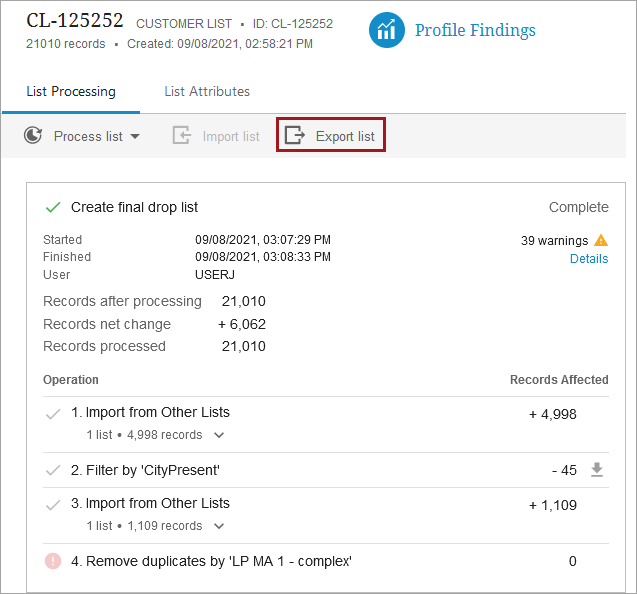Click the 0 records affected value
Image resolution: width=637 pixels, height=594 pixels.
pyautogui.click(x=572, y=561)
